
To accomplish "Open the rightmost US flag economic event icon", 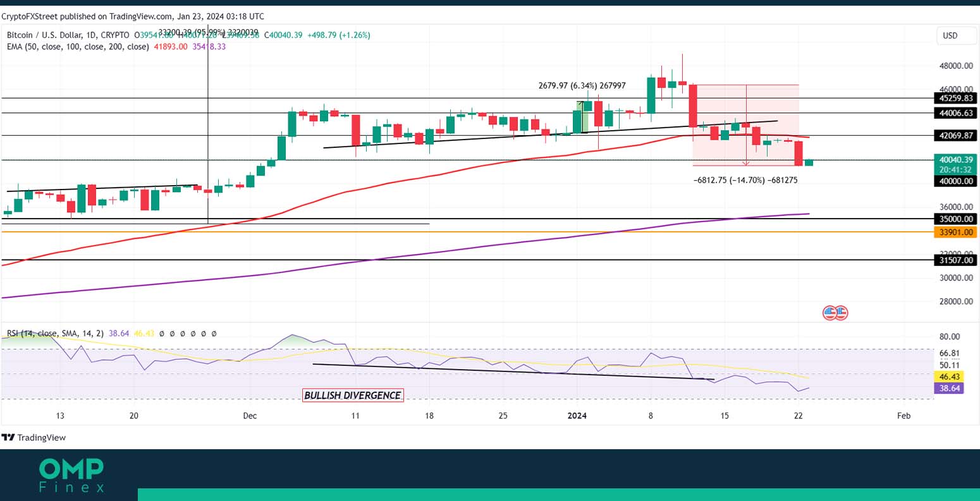I will tap(841, 313).
